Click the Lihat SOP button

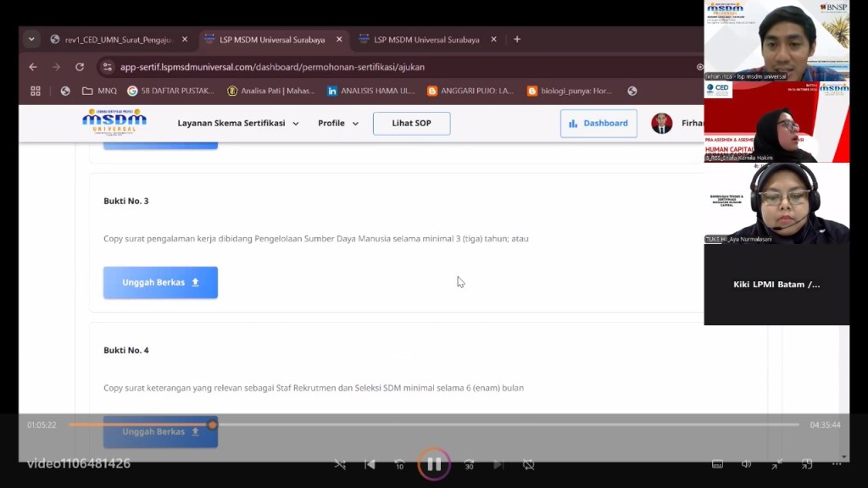click(411, 123)
